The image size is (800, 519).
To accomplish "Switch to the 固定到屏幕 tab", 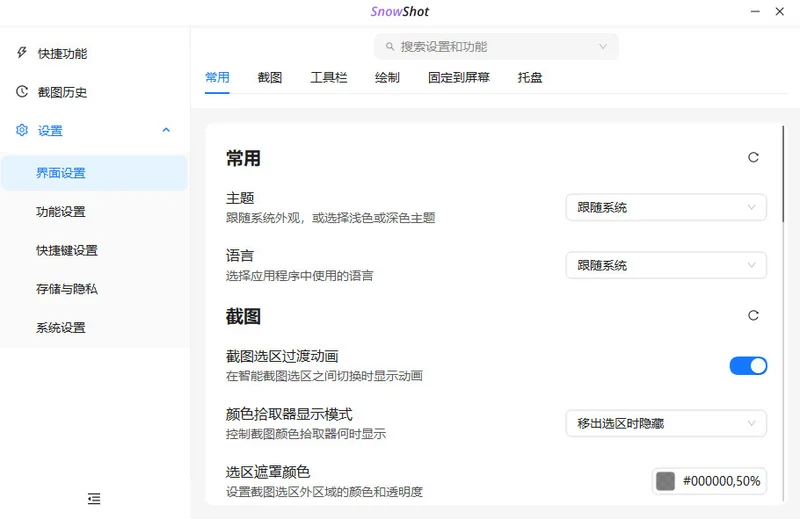I will (459, 78).
